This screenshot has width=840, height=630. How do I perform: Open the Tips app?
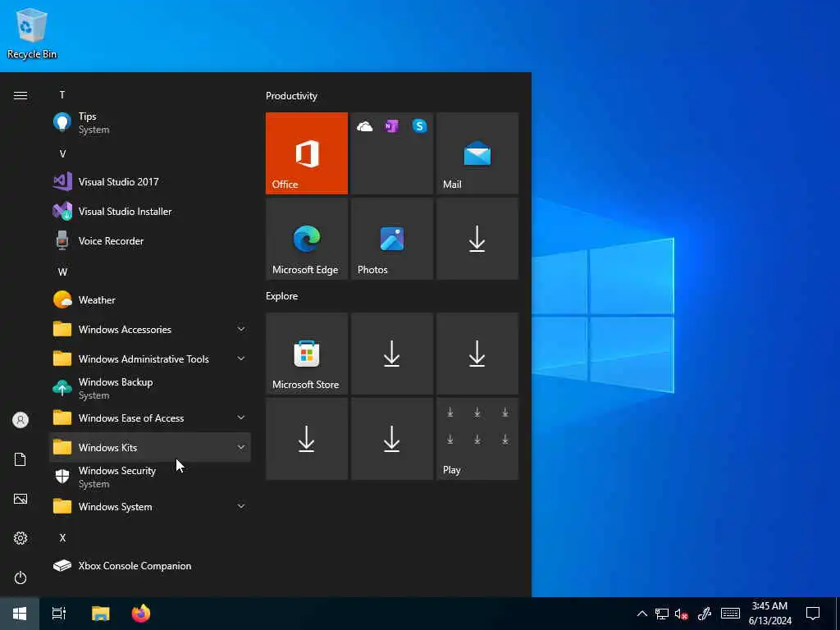click(x=150, y=123)
